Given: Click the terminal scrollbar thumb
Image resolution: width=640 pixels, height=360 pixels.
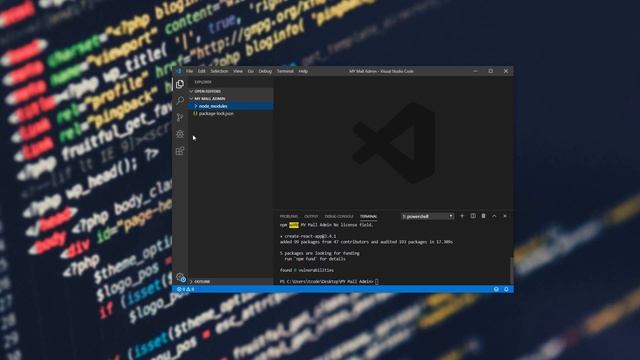Looking at the screenshot, I should tap(511, 270).
